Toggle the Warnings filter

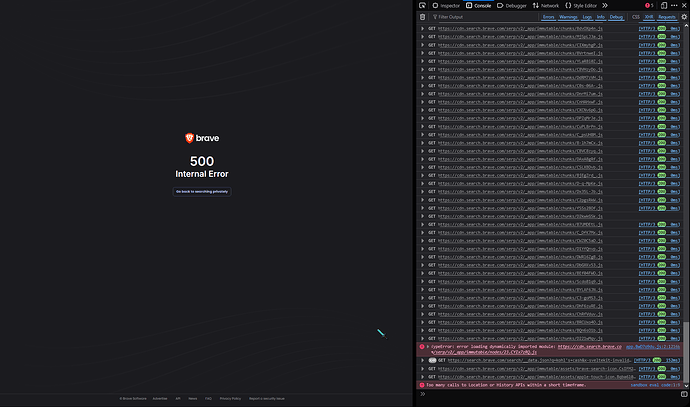point(568,17)
